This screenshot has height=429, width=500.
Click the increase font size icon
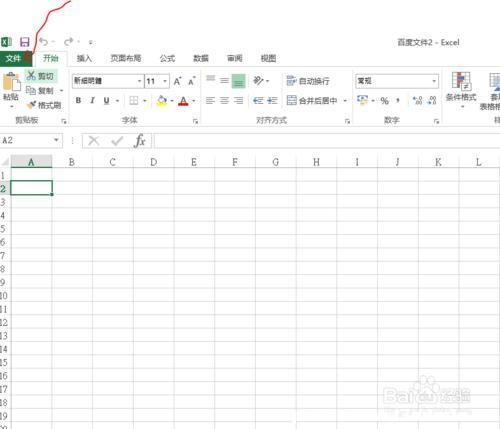pos(178,81)
